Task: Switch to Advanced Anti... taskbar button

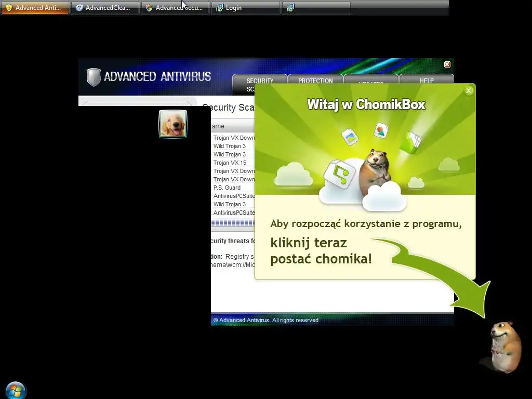Action: pos(35,7)
